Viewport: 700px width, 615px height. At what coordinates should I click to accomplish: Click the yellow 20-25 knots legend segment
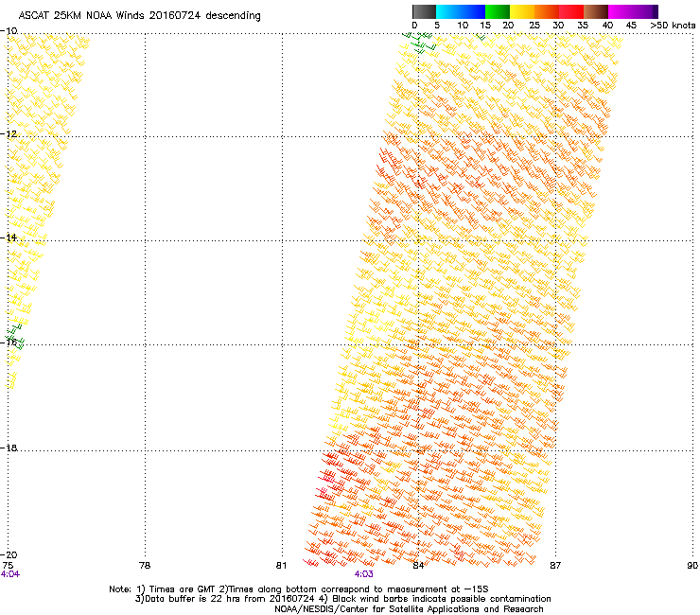pyautogui.click(x=522, y=11)
